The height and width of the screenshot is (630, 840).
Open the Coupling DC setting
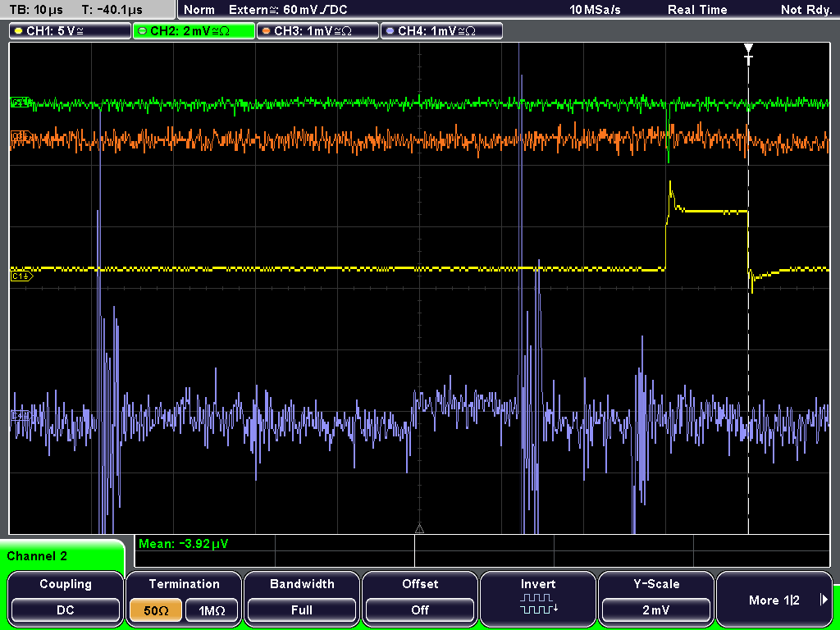[x=66, y=598]
